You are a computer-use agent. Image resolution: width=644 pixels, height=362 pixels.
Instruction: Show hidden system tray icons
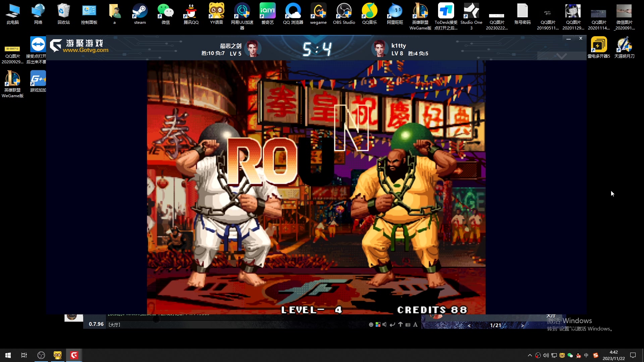(x=530, y=355)
